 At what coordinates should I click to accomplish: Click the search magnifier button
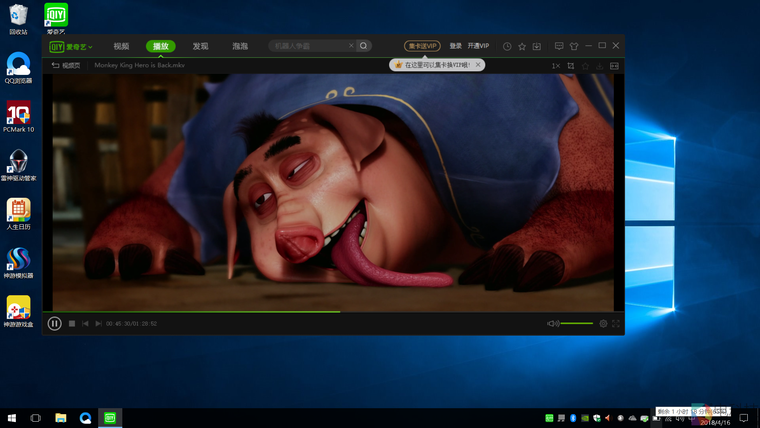click(364, 46)
